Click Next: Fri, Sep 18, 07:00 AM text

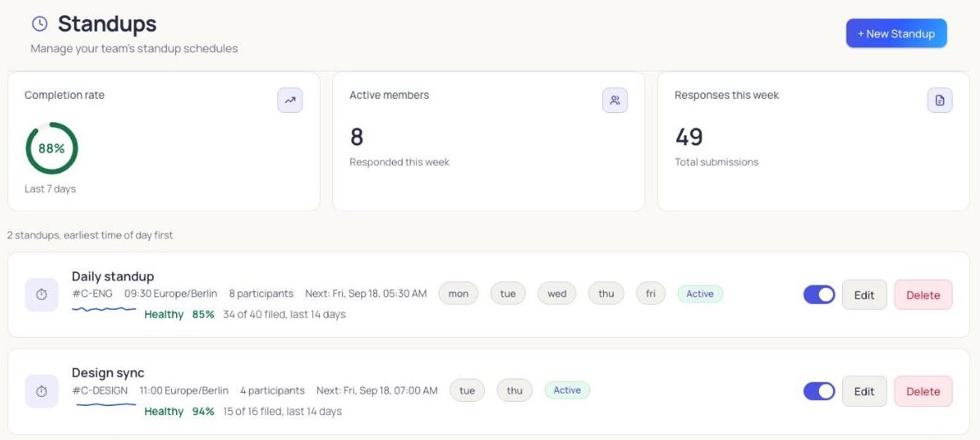377,391
